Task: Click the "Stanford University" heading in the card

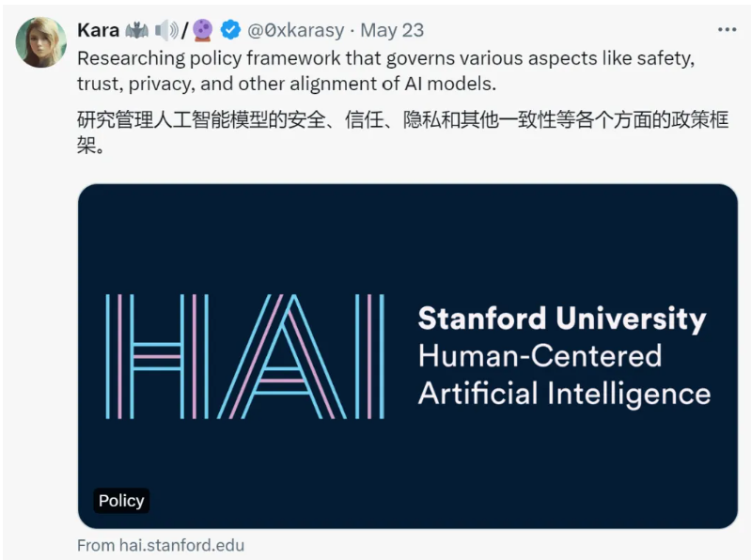Action: pos(561,319)
